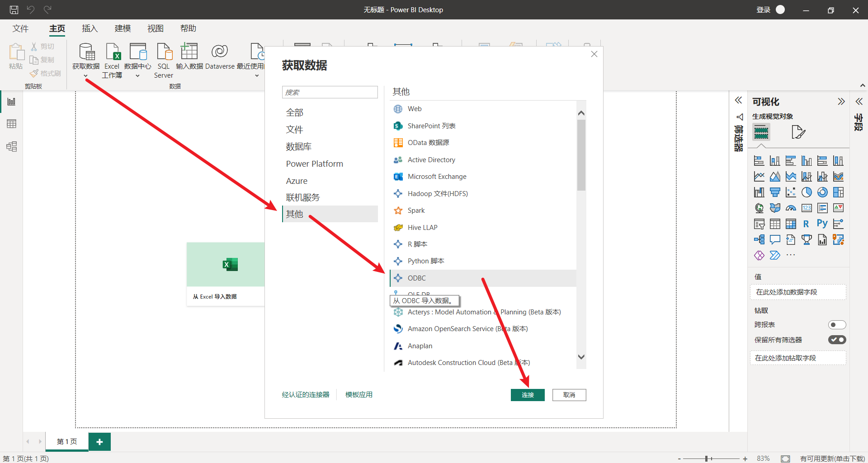Click the zoom out minus button
868x463 pixels.
click(679, 458)
